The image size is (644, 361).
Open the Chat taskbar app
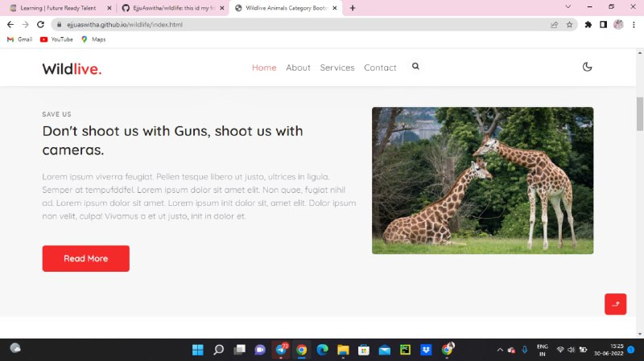[260, 350]
